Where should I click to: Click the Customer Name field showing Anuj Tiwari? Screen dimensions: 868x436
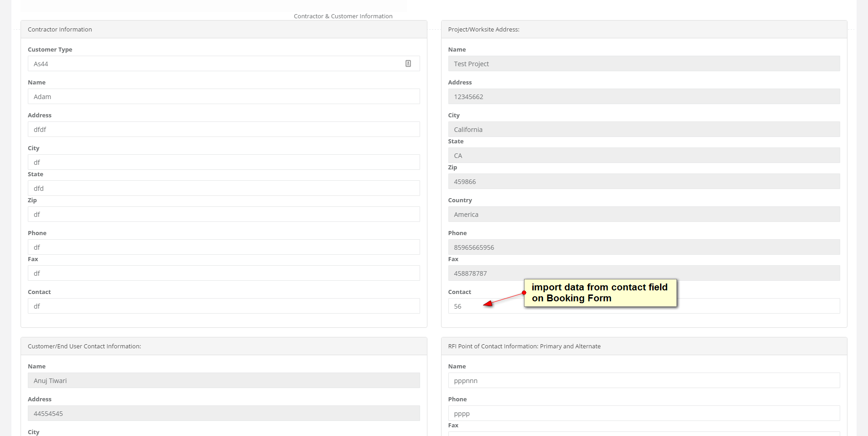coord(223,381)
